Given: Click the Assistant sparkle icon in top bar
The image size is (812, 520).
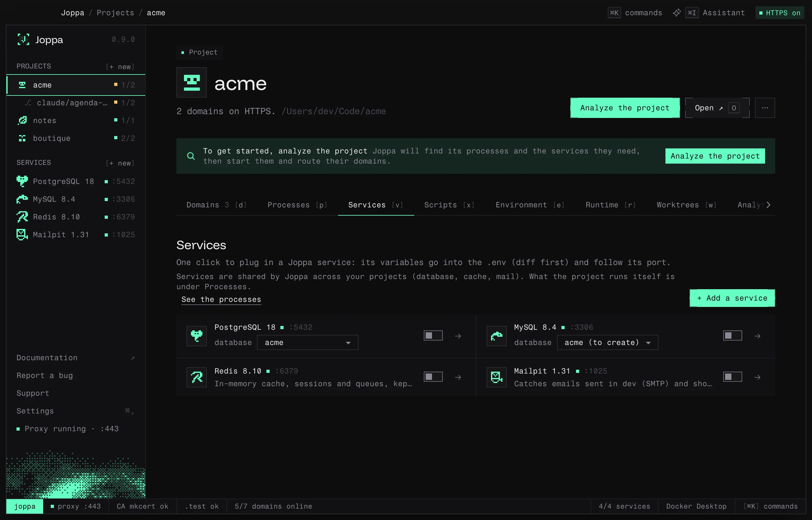Looking at the screenshot, I should point(677,13).
